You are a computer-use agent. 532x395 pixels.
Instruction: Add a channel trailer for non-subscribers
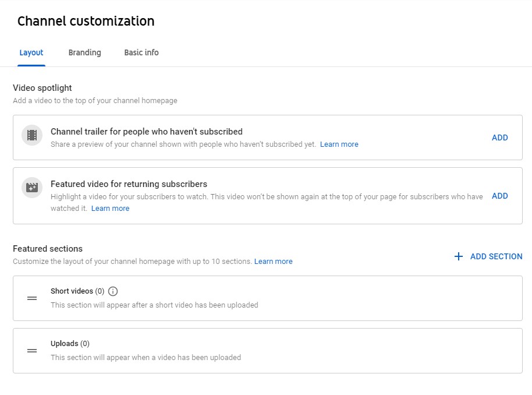(500, 137)
